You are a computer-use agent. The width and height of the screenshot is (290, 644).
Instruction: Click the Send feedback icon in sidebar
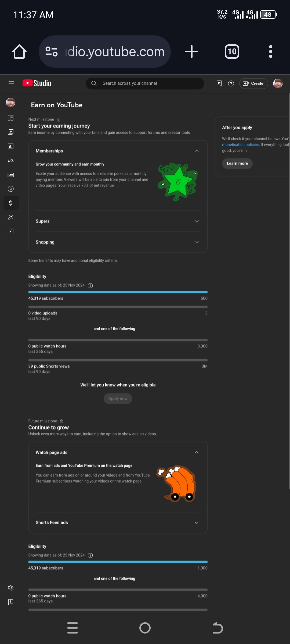click(11, 602)
